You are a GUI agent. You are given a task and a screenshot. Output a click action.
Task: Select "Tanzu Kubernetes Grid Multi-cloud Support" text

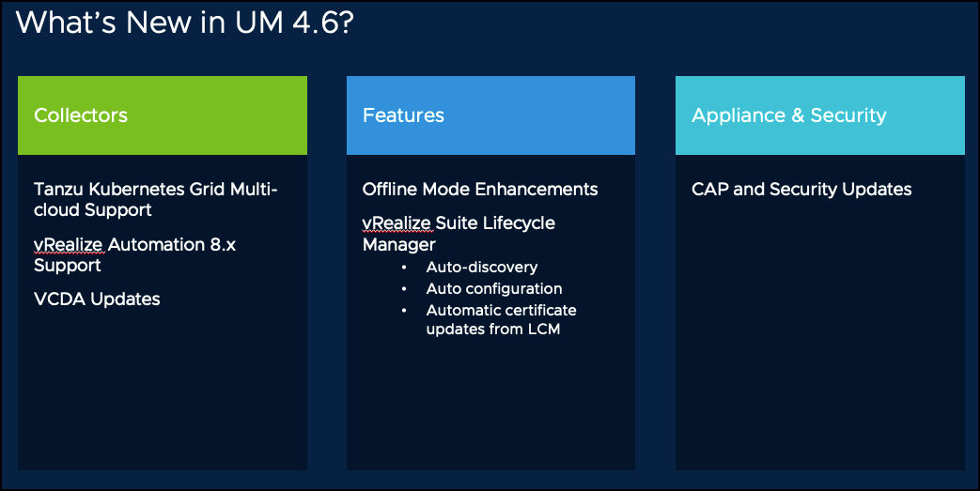click(x=156, y=199)
